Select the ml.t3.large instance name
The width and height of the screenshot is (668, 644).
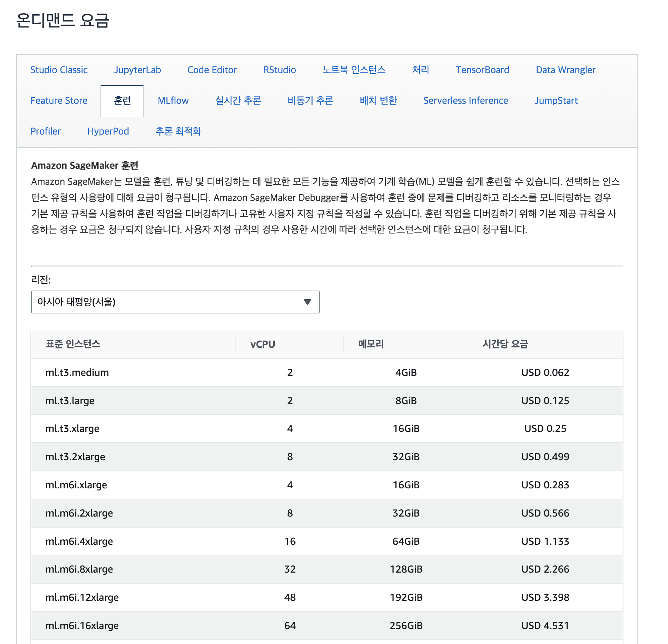(70, 401)
